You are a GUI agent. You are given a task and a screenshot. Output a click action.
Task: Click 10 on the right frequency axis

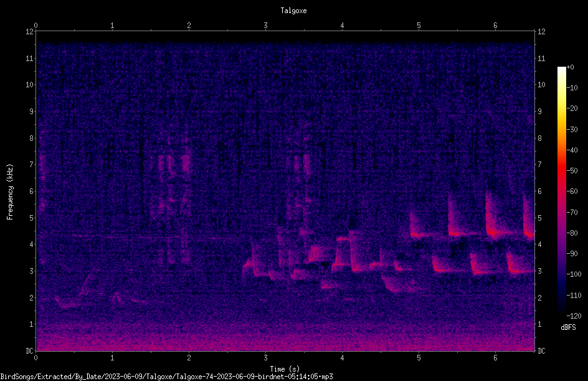541,85
